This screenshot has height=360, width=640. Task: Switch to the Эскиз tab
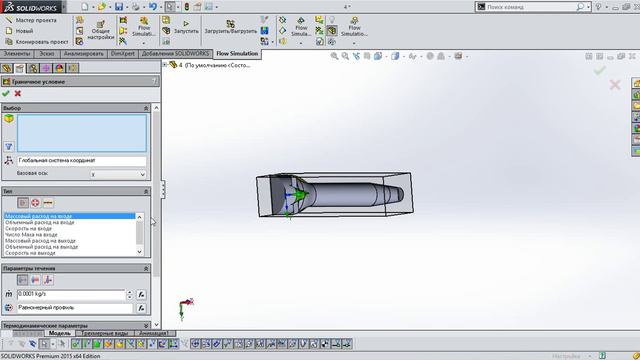coord(47,53)
